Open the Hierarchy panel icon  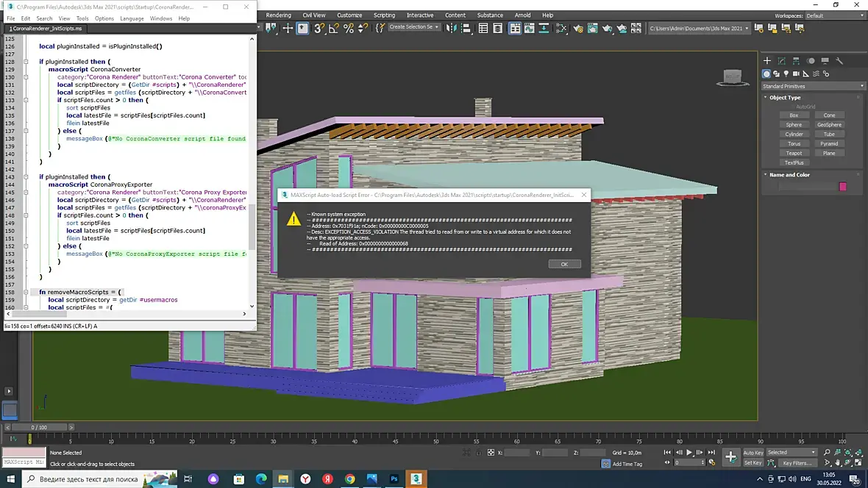pyautogui.click(x=796, y=61)
